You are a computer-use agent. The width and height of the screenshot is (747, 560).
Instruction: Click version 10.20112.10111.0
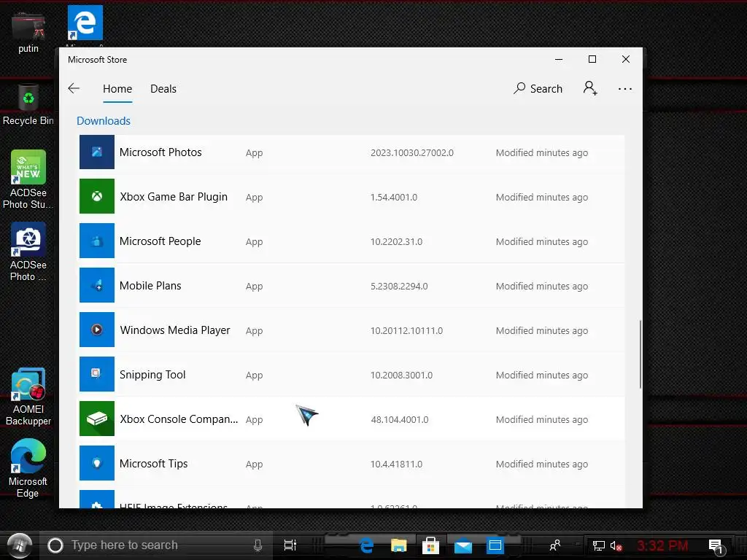(406, 330)
